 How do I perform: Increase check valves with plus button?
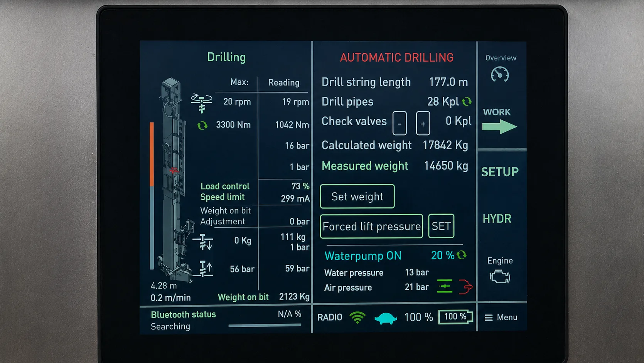[423, 123]
